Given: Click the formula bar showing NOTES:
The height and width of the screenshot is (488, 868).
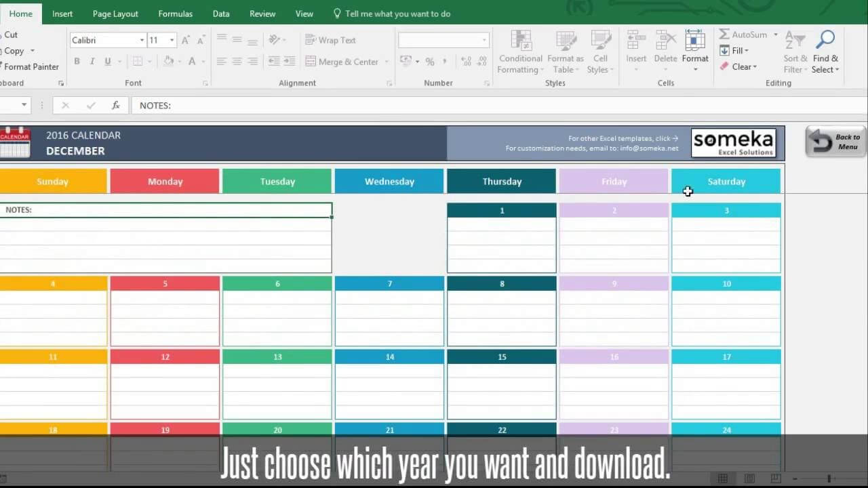Looking at the screenshot, I should pos(475,105).
